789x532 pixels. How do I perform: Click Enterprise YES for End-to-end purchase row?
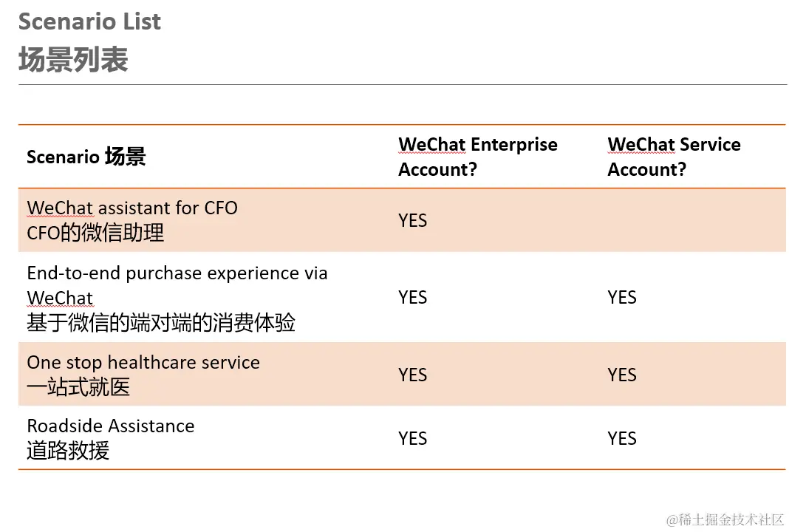click(412, 297)
